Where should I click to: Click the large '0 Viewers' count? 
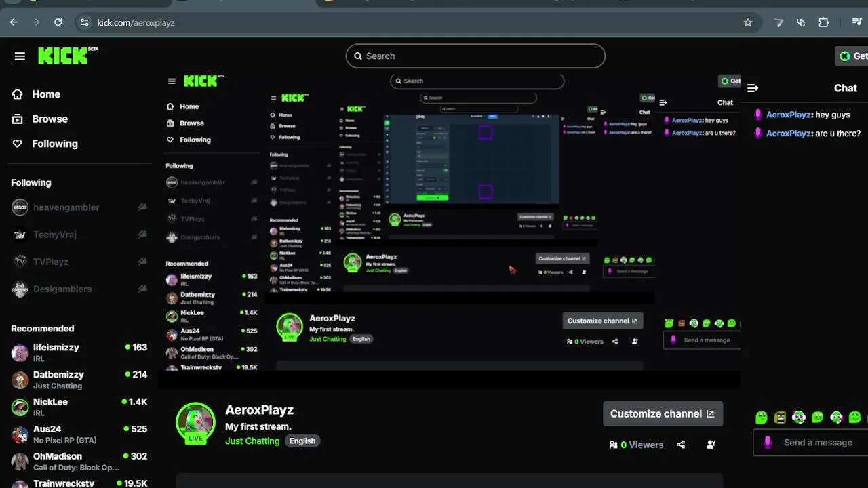[x=636, y=445]
